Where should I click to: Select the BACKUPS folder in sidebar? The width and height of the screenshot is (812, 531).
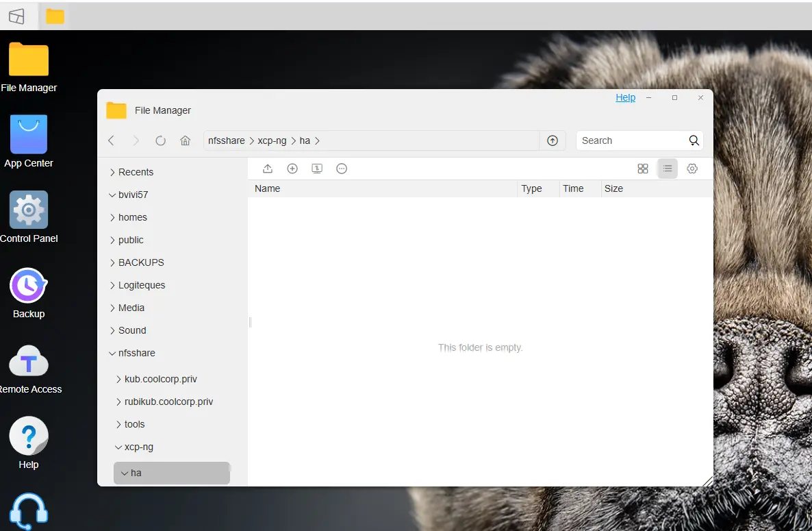coord(141,262)
